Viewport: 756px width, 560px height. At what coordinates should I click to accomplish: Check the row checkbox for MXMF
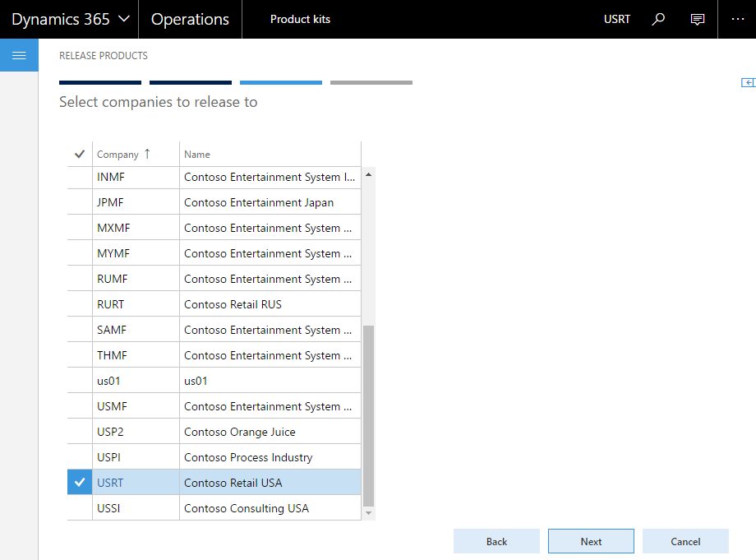pos(80,228)
